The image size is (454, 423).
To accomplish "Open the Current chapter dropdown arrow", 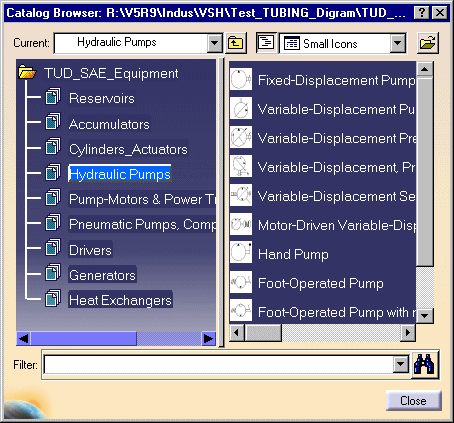I will (x=215, y=43).
